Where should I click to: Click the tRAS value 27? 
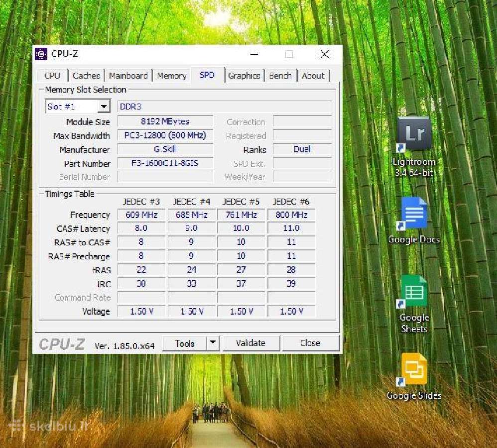point(241,270)
